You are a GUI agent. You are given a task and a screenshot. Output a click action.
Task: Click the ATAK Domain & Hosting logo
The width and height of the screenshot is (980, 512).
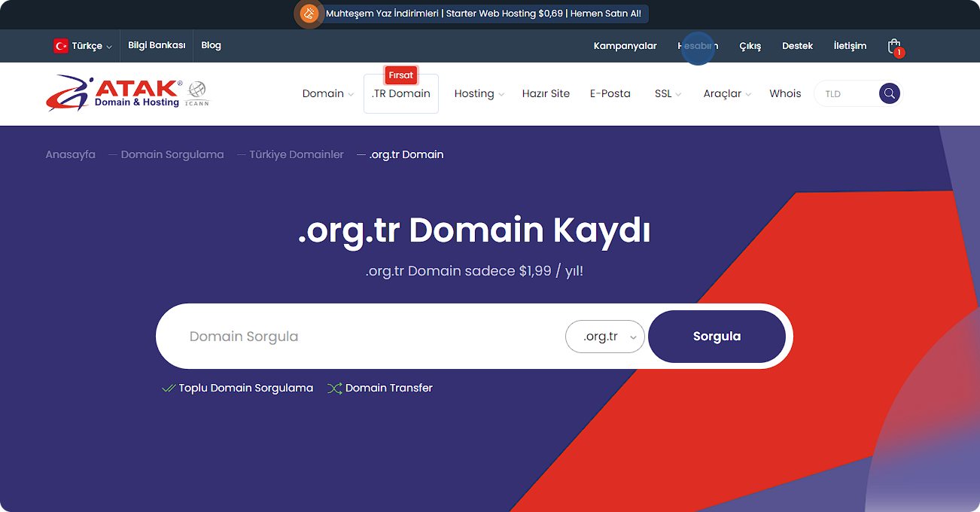click(114, 93)
